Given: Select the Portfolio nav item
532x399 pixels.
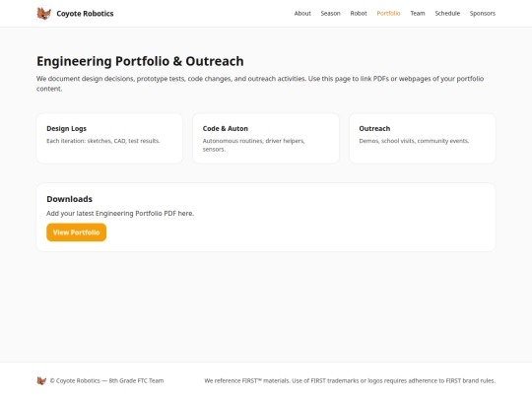Looking at the screenshot, I should point(388,13).
